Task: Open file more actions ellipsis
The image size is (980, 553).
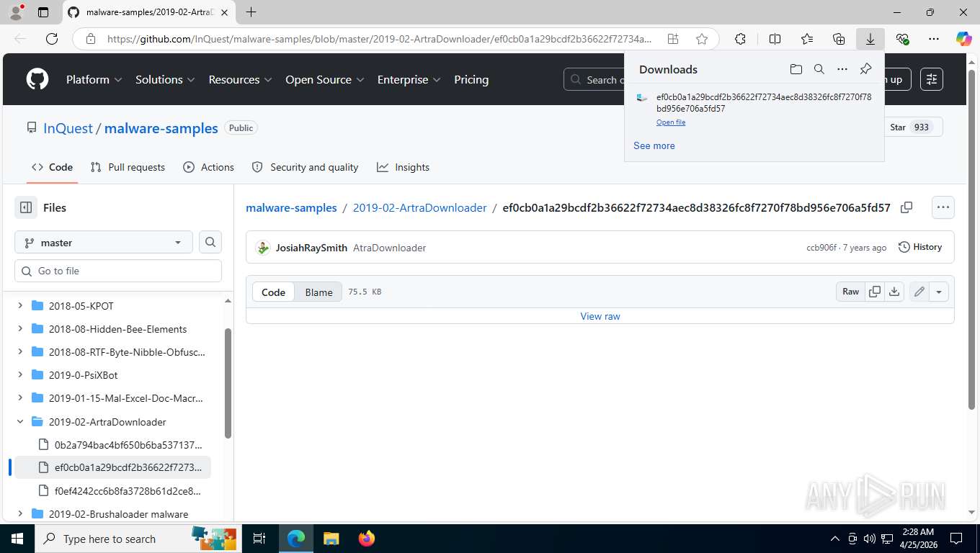Action: (x=943, y=207)
